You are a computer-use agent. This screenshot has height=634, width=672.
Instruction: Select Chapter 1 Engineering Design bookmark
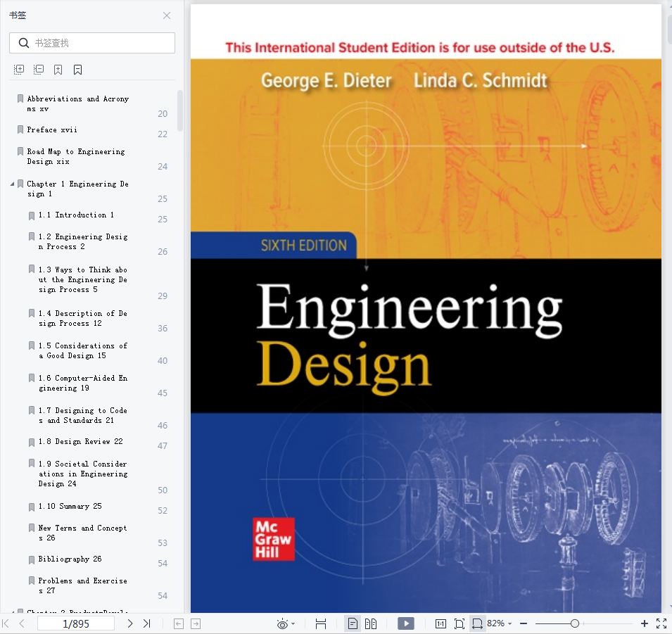coord(77,189)
